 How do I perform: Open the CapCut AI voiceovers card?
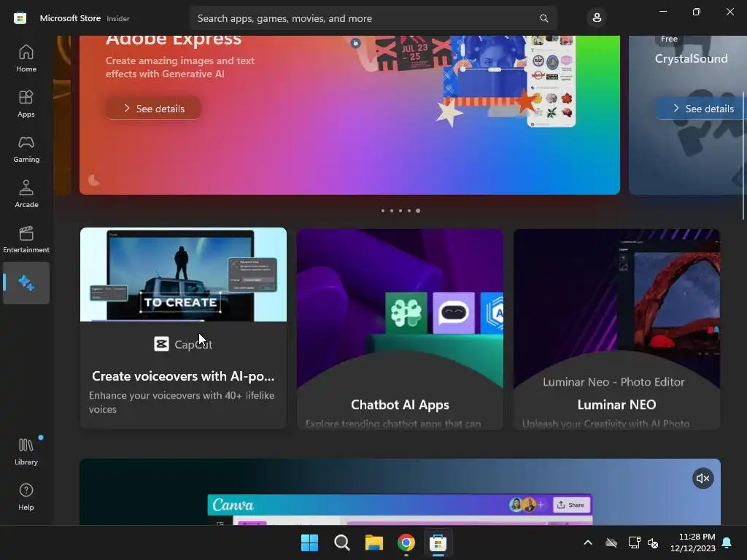[183, 327]
